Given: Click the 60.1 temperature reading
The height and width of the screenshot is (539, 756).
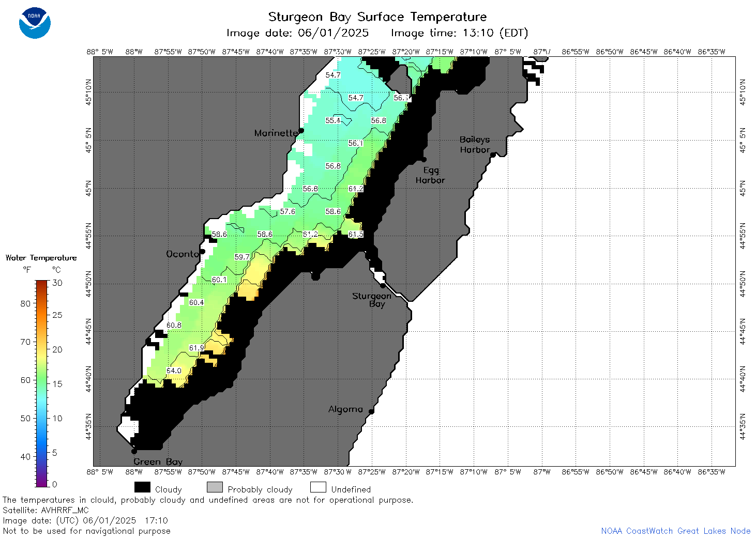Looking at the screenshot, I should click(219, 280).
